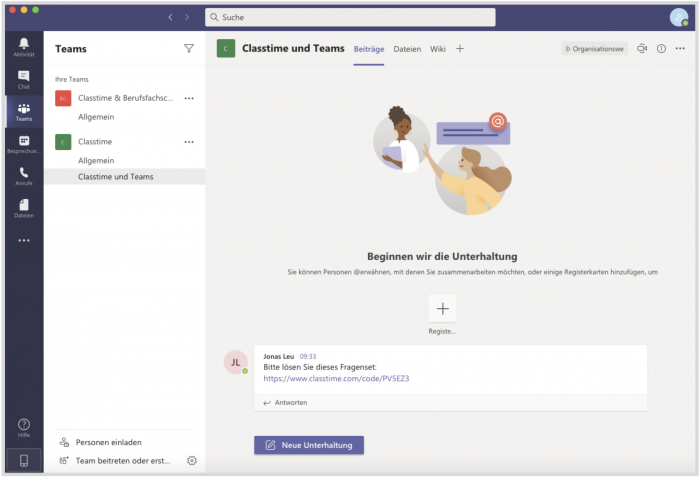Switch to the Beiträge tab
Viewport: 700px width, 478px height.
coord(369,49)
